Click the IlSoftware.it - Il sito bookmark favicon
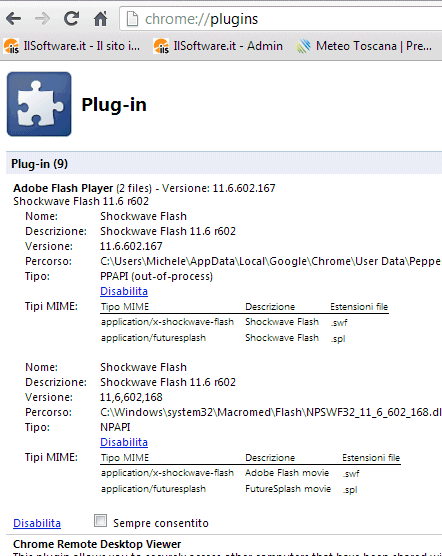The image size is (442, 556). pyautogui.click(x=11, y=46)
